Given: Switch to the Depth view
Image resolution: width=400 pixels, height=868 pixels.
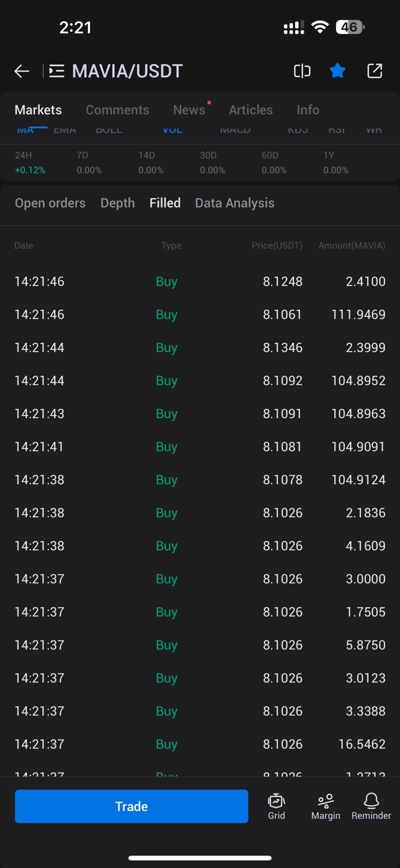Looking at the screenshot, I should pyautogui.click(x=117, y=203).
